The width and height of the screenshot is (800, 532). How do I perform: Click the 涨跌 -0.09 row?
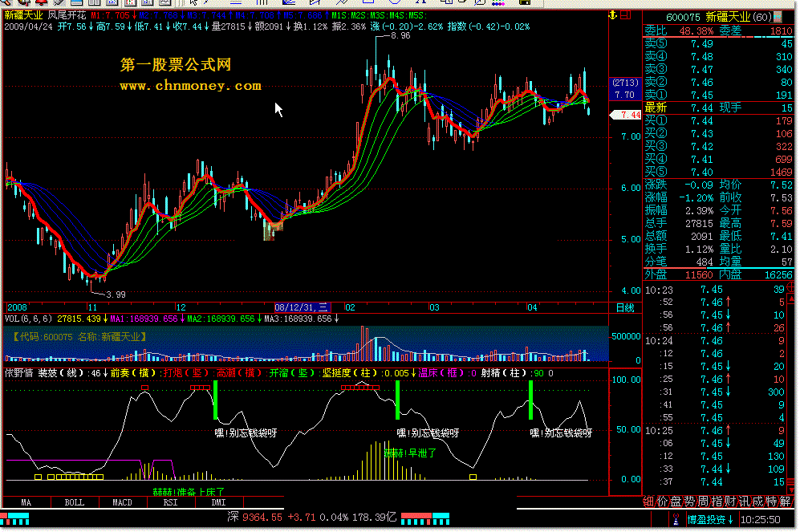click(680, 185)
